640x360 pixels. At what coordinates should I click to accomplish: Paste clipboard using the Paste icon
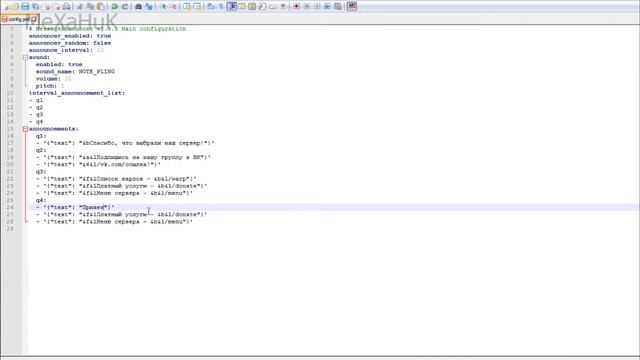pos(100,7)
